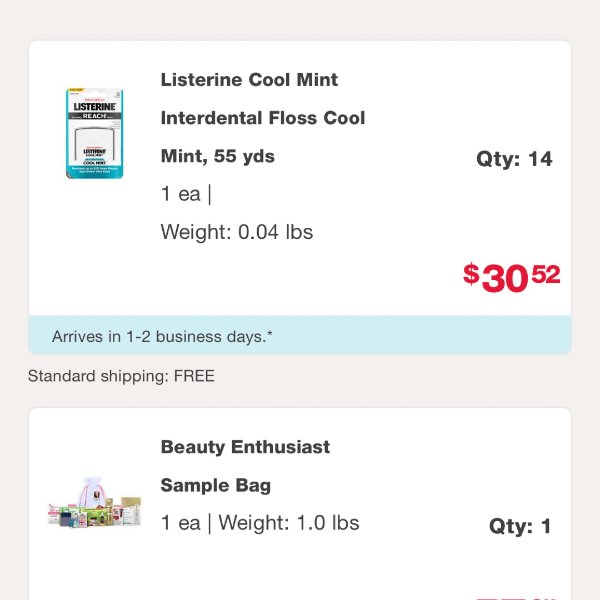Viewport: 600px width, 600px height.
Task: Open the Listerine floss product image
Action: tap(95, 133)
